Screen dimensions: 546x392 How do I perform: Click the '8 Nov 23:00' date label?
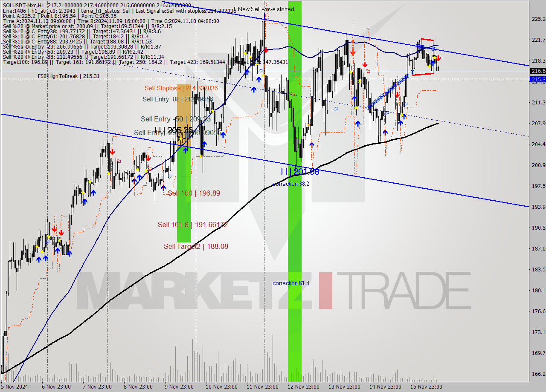click(x=138, y=387)
